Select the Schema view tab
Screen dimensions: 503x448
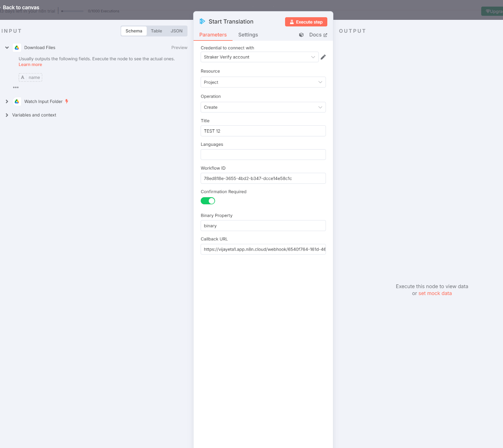pos(134,31)
